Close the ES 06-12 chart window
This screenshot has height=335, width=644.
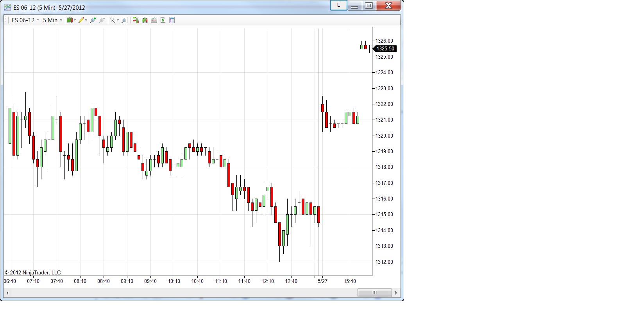(x=388, y=5)
